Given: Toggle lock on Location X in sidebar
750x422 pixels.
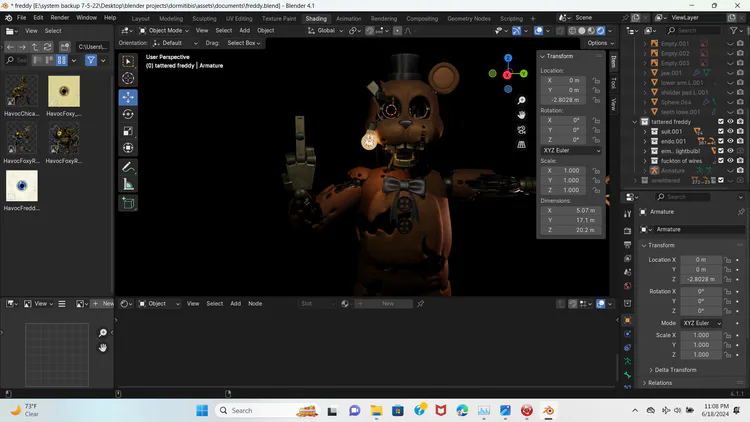Looking at the screenshot, I should 596,80.
